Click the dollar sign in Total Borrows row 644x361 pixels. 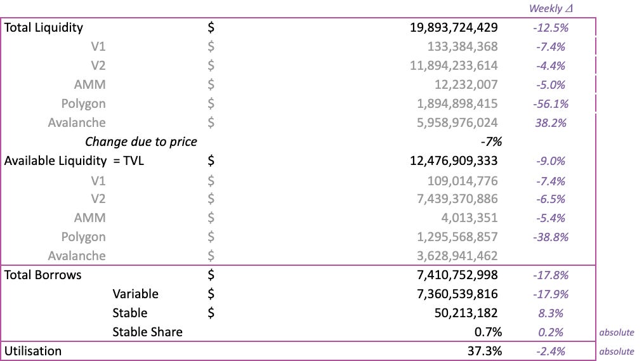(211, 275)
